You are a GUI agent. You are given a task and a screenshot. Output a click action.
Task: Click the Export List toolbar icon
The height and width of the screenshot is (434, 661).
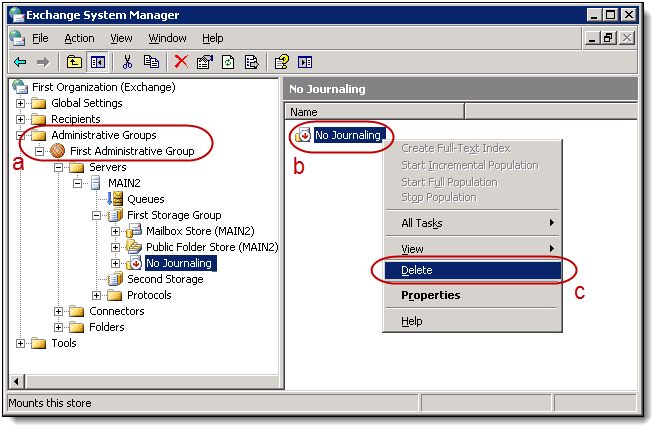pyautogui.click(x=252, y=62)
